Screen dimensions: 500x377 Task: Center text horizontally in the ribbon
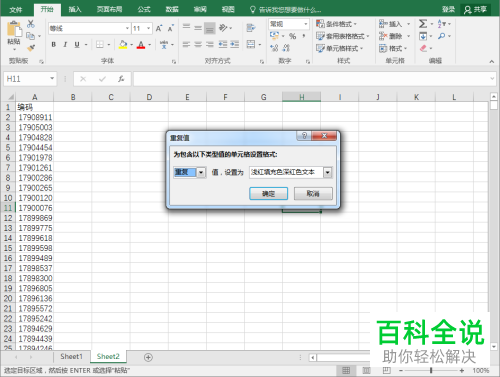(198, 44)
